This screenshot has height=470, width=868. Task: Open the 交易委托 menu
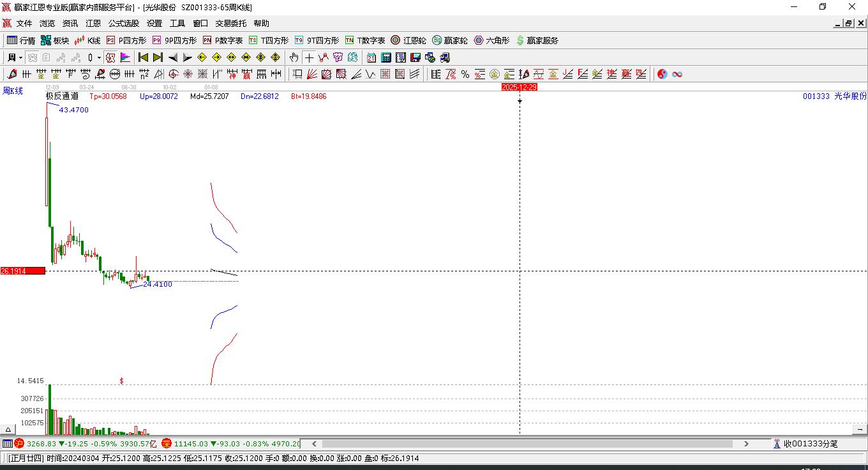click(230, 24)
